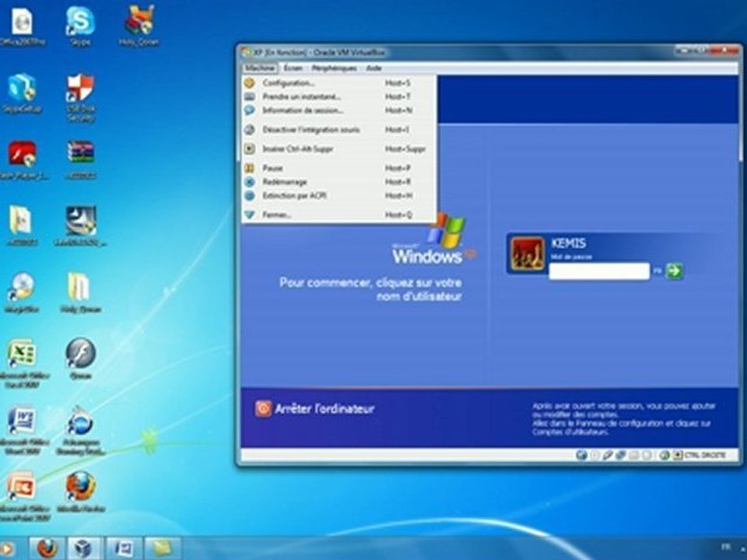Click the Ashampoo Burning Studio shortcut
This screenshot has height=560, width=747.
(x=80, y=429)
